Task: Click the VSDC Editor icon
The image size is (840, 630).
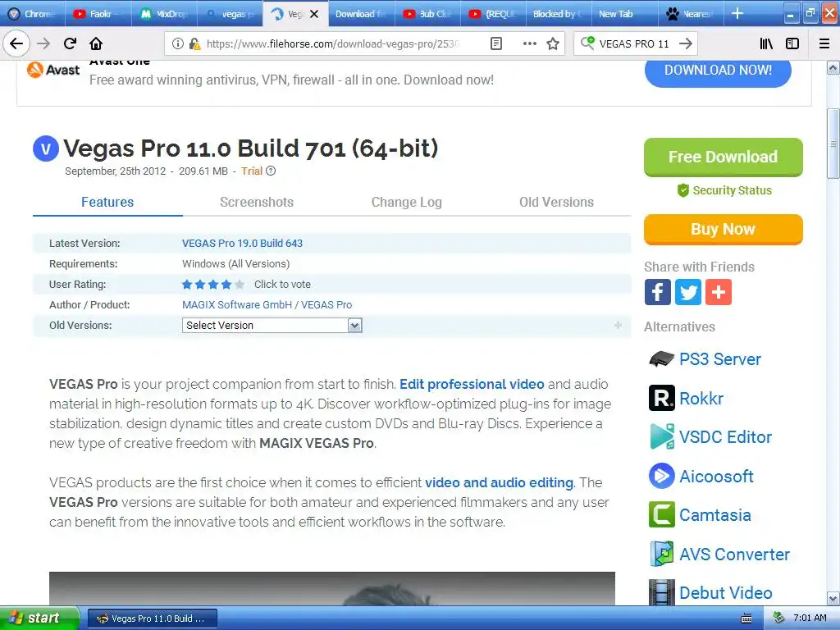Action: point(662,436)
